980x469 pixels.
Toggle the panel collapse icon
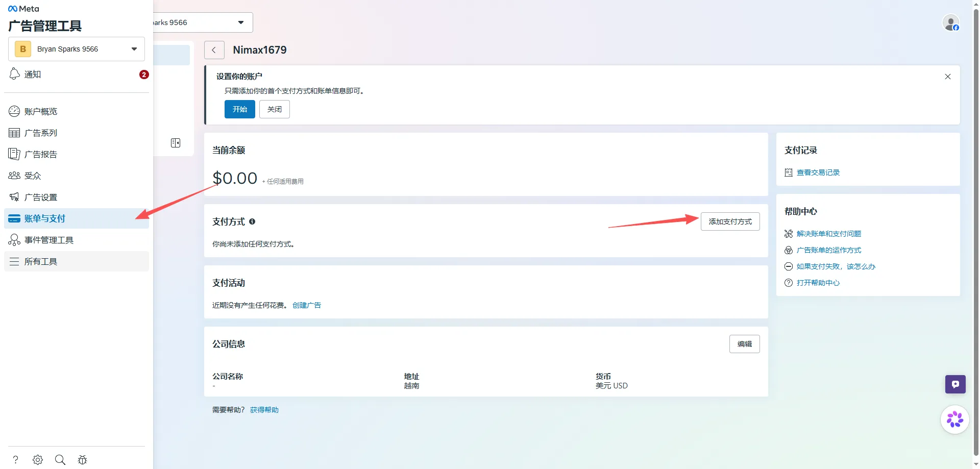[176, 143]
